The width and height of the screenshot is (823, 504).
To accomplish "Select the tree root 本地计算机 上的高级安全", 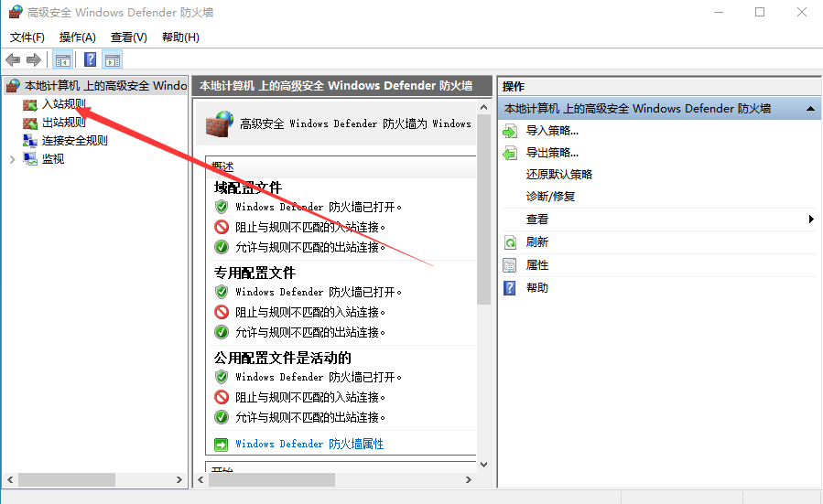I will pyautogui.click(x=105, y=85).
